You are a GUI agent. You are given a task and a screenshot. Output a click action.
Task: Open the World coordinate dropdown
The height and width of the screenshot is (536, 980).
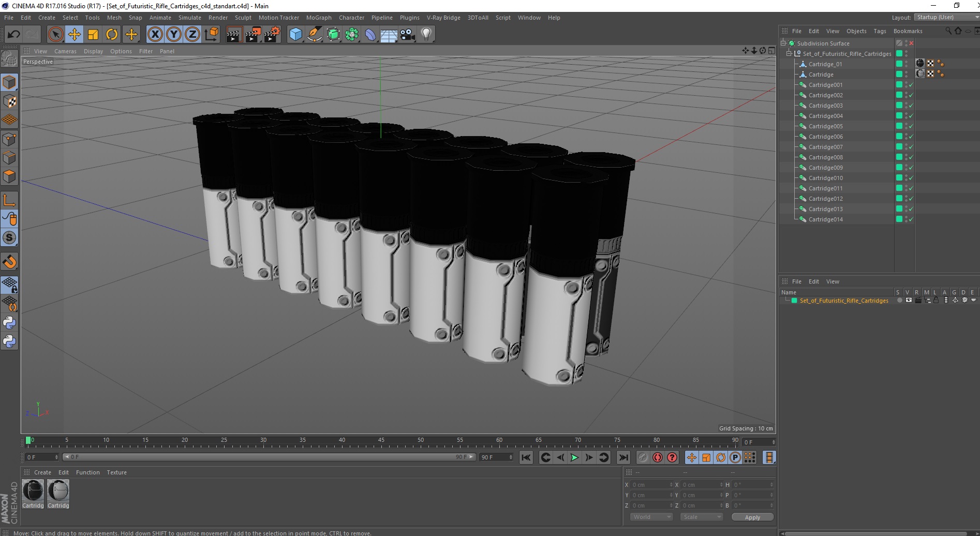point(651,517)
